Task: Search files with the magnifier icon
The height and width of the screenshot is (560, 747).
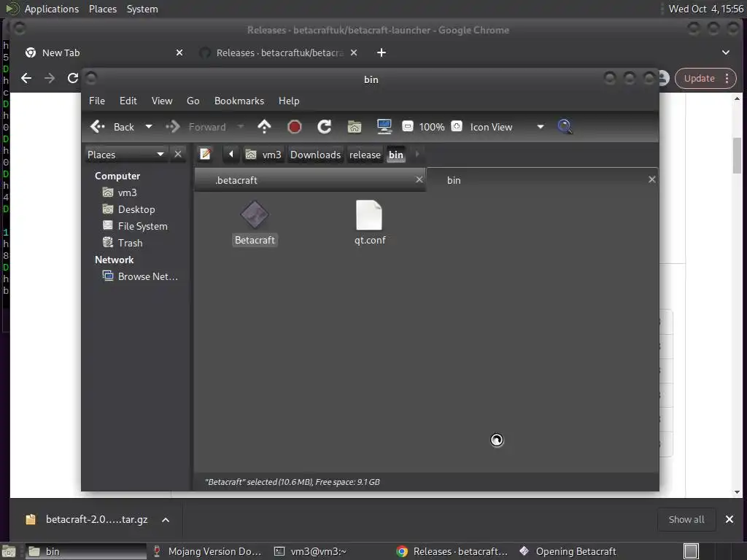Action: point(565,127)
